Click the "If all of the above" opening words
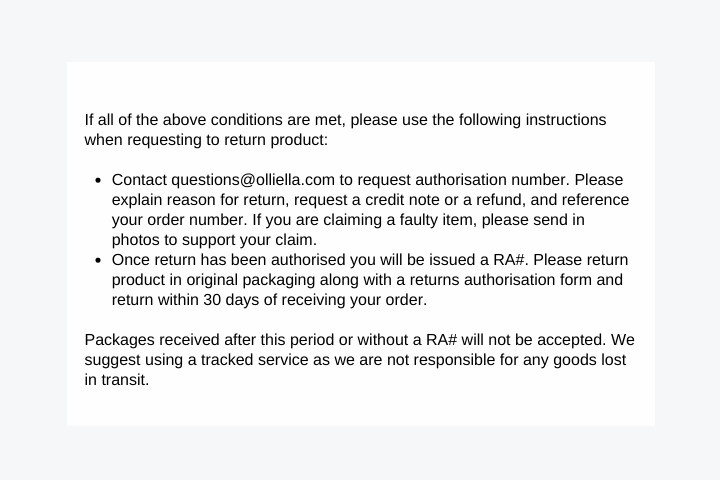 [x=145, y=120]
